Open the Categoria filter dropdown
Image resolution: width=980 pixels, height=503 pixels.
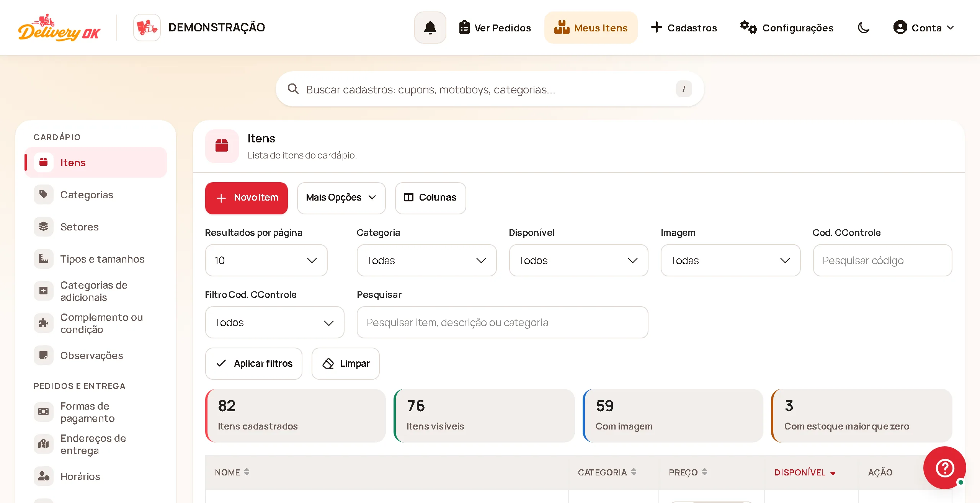[x=427, y=260]
